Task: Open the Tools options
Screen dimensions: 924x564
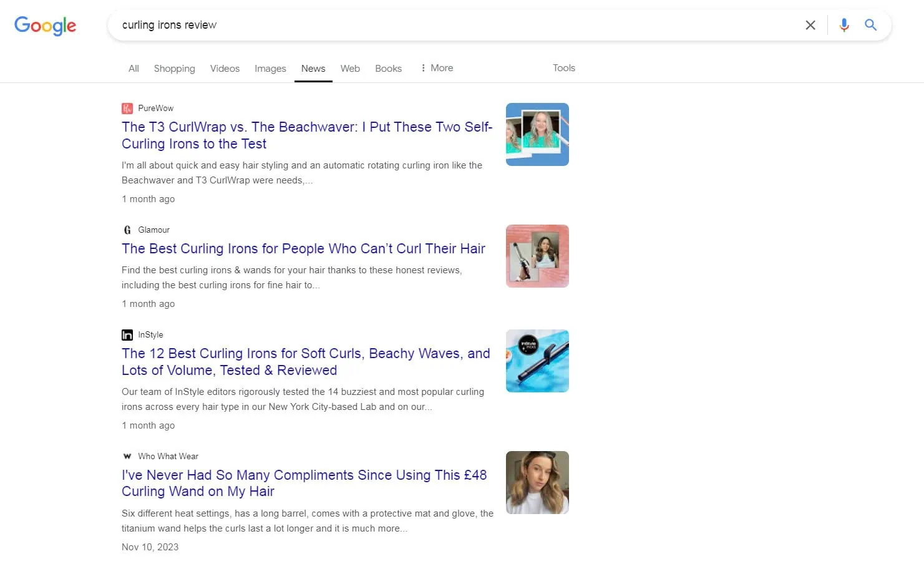Action: 564,68
